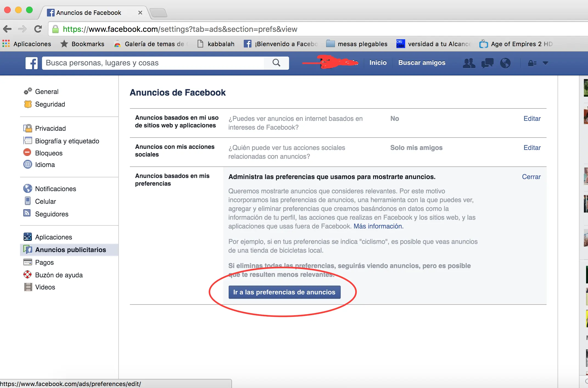The image size is (588, 388).
Task: Close the preferences ads section via Cerrar
Action: point(531,177)
